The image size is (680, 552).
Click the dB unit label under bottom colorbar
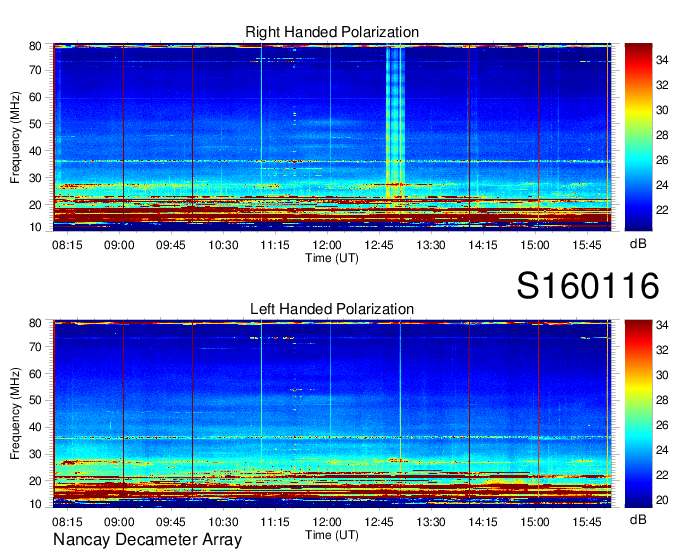point(638,519)
